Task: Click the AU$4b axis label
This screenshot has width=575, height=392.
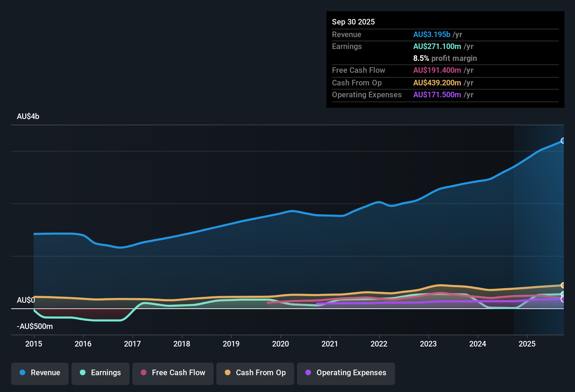Action: click(x=28, y=116)
